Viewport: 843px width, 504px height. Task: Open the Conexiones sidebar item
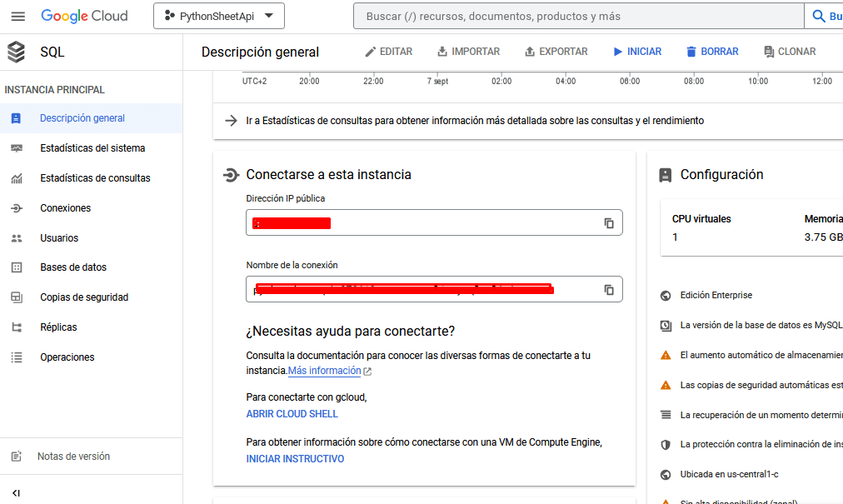(x=66, y=208)
